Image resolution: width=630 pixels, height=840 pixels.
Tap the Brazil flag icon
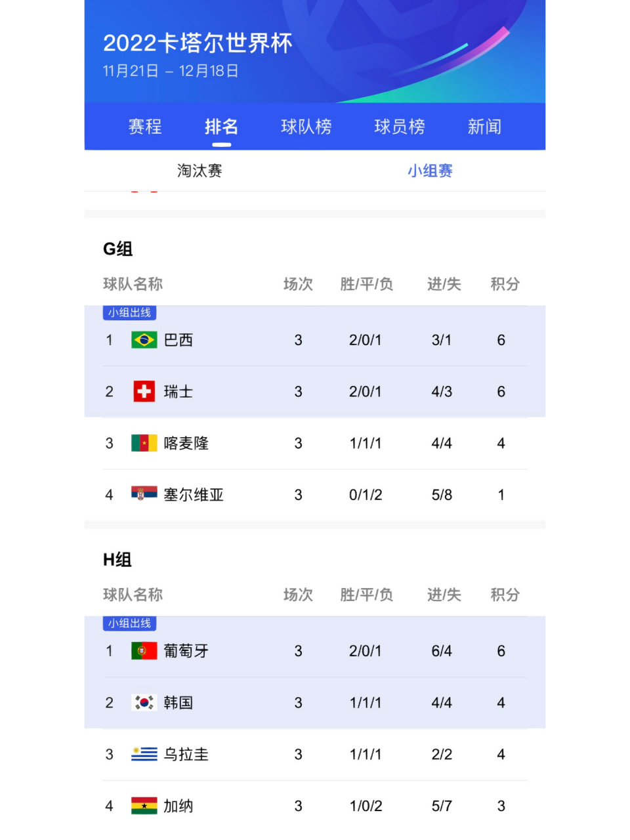tap(144, 340)
